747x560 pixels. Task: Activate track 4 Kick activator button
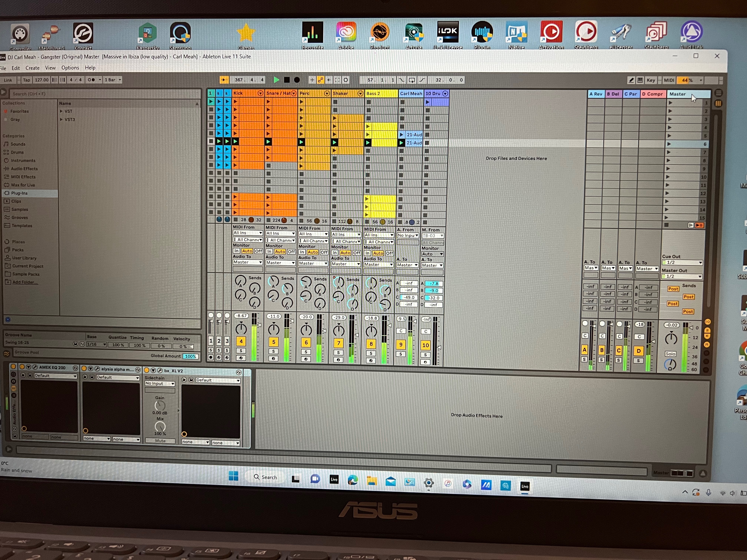(x=241, y=341)
